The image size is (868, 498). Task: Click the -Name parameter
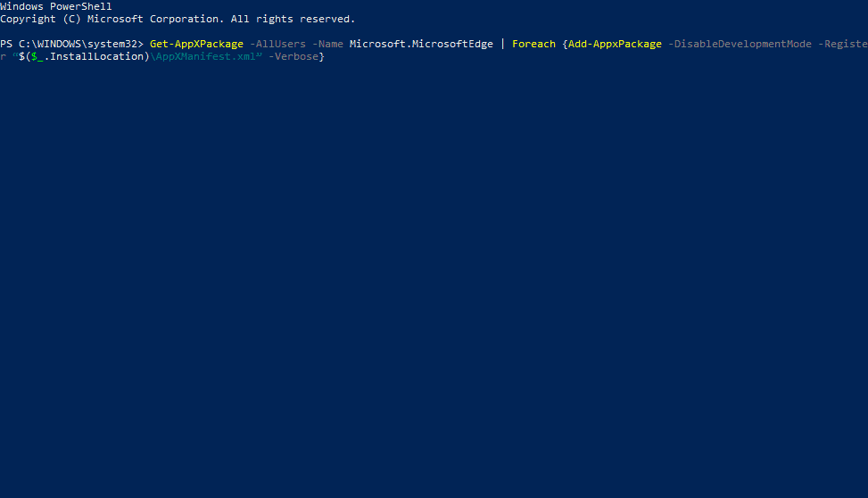click(327, 44)
